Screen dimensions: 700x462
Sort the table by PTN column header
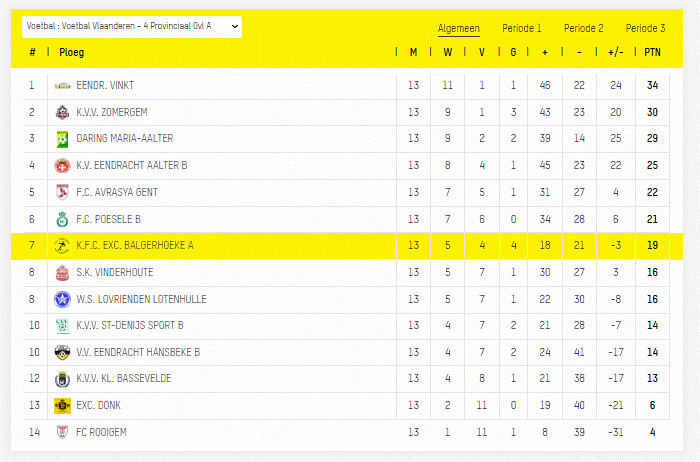click(652, 52)
